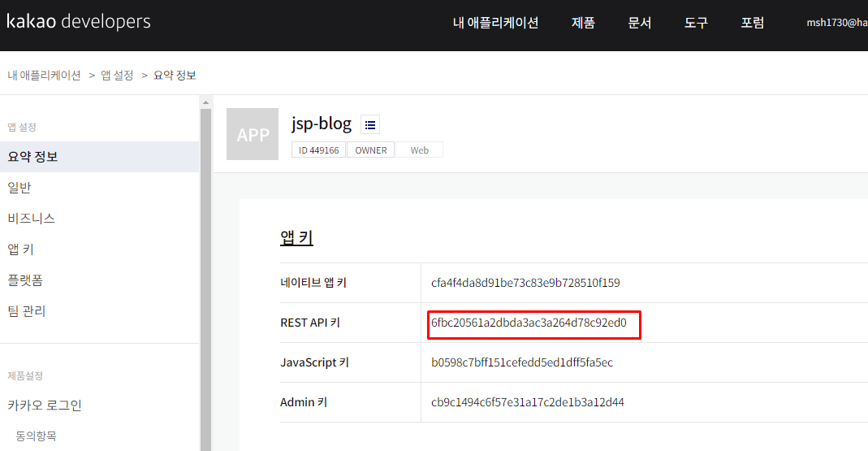Select 요약 정보 in the sidebar
This screenshot has width=868, height=451.
(100, 157)
